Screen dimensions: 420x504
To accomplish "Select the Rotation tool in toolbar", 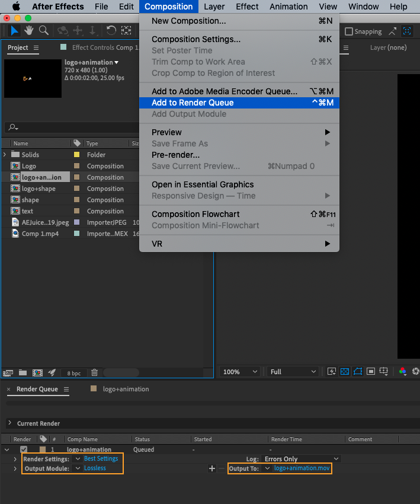I will pyautogui.click(x=111, y=30).
